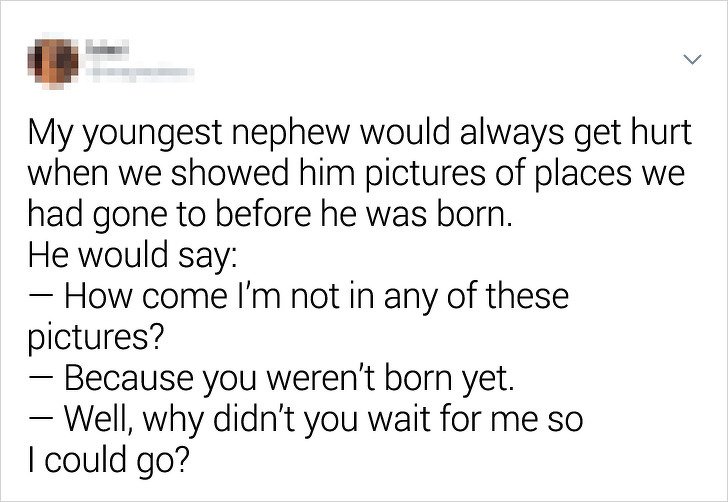Select the line "Because you weren't born yet."
The height and width of the screenshot is (502, 728).
[x=271, y=378]
